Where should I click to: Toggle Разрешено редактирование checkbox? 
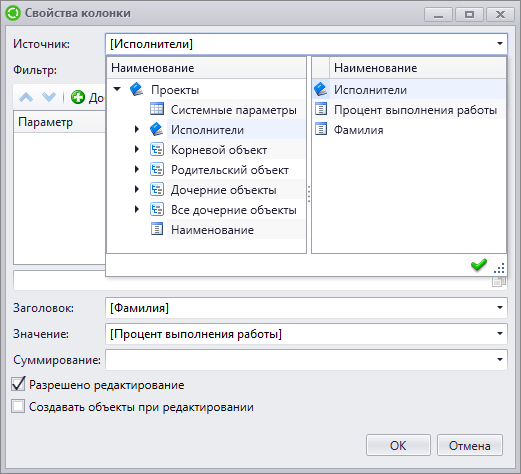pos(18,384)
